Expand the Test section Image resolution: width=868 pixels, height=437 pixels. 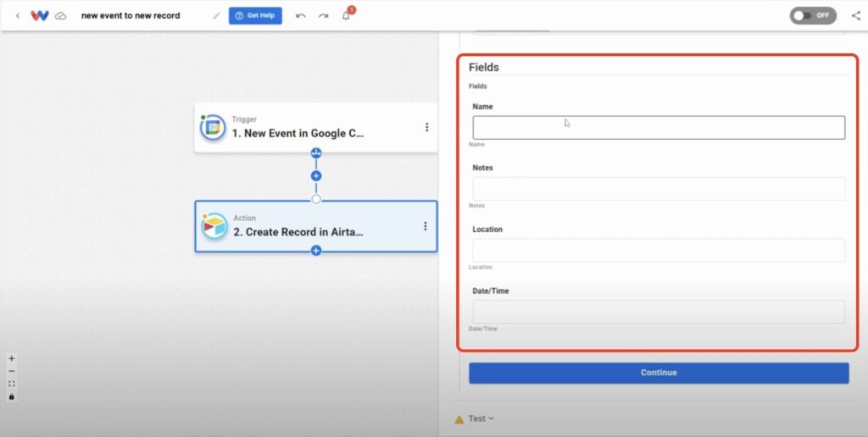click(x=481, y=418)
